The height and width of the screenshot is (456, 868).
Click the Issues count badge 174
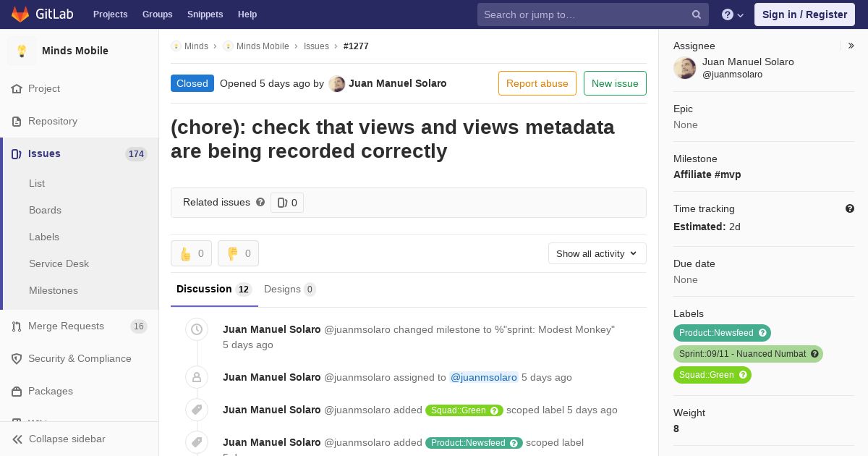(136, 154)
